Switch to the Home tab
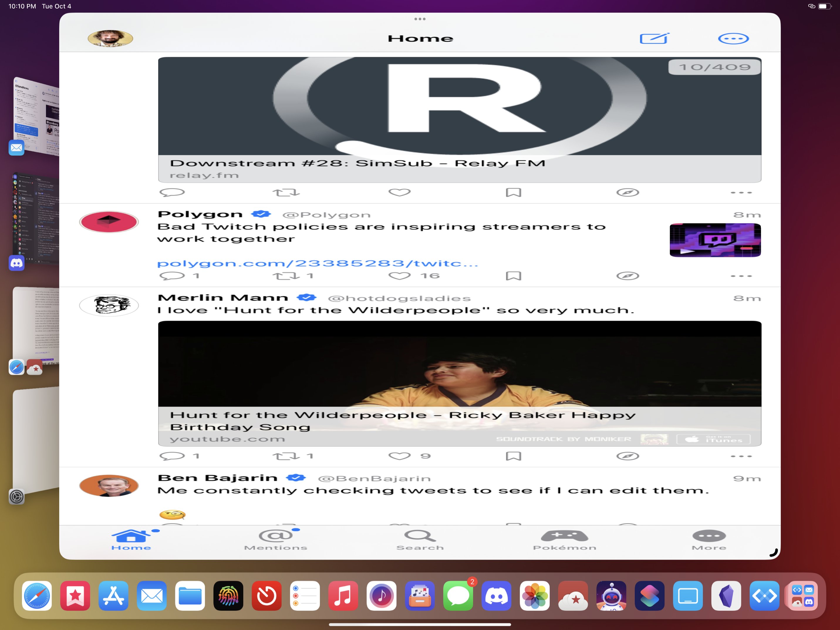The image size is (840, 630). point(131,540)
